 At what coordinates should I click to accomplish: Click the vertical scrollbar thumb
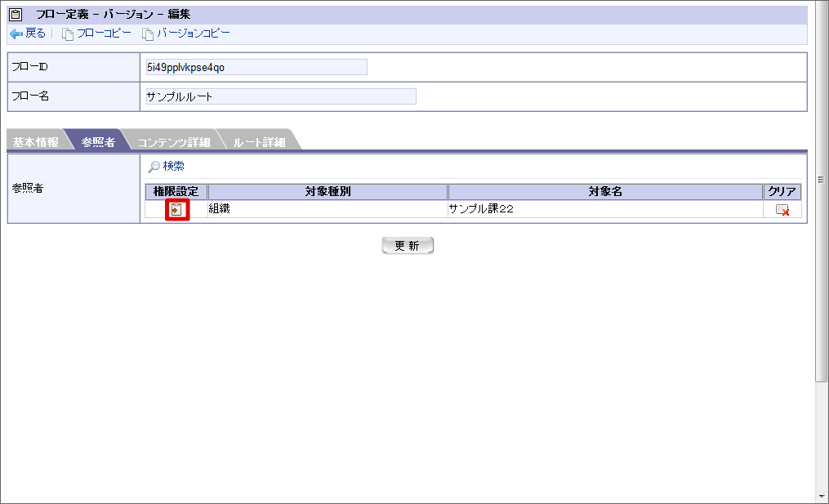[821, 191]
